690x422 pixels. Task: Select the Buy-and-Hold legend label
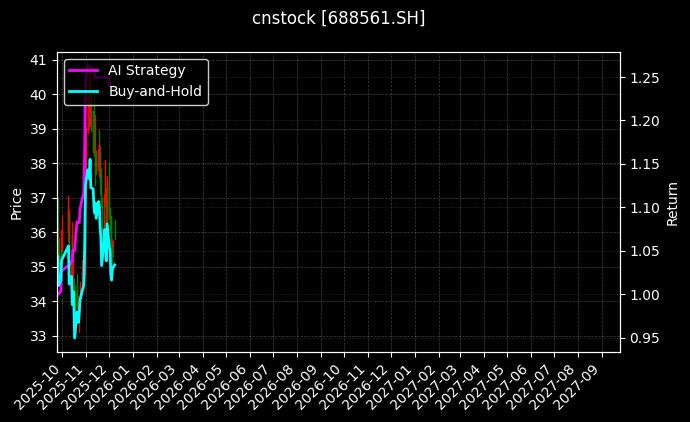[155, 91]
